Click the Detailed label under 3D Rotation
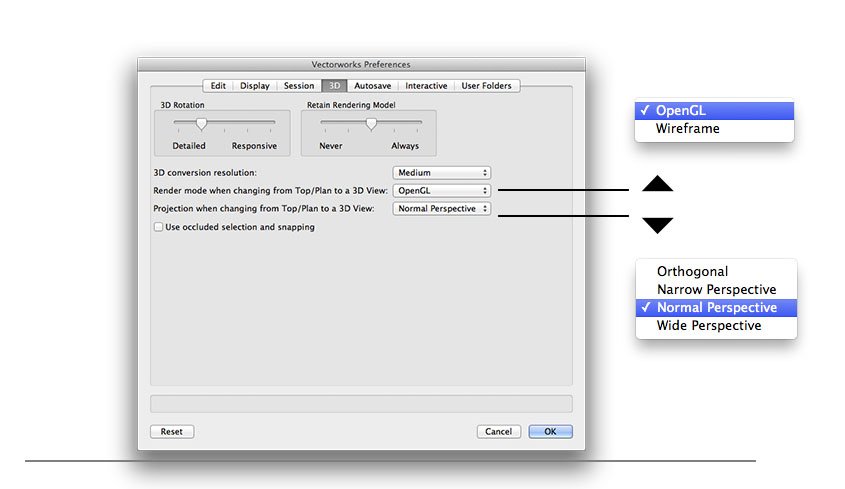 pyautogui.click(x=189, y=146)
